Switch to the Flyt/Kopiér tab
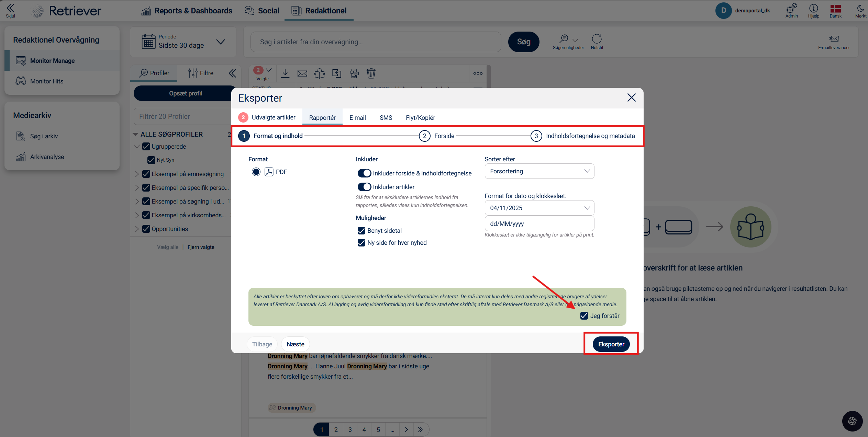 pos(420,118)
